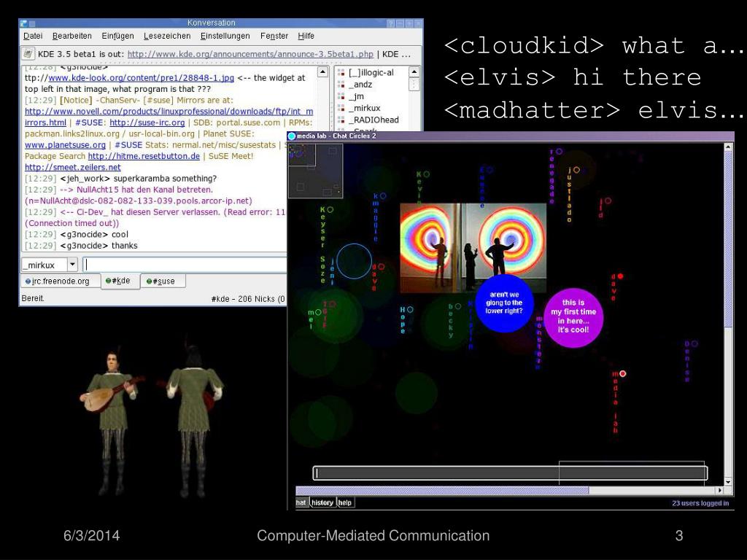Select mel's green user circle
This screenshot has height=560, width=747.
pyautogui.click(x=318, y=312)
